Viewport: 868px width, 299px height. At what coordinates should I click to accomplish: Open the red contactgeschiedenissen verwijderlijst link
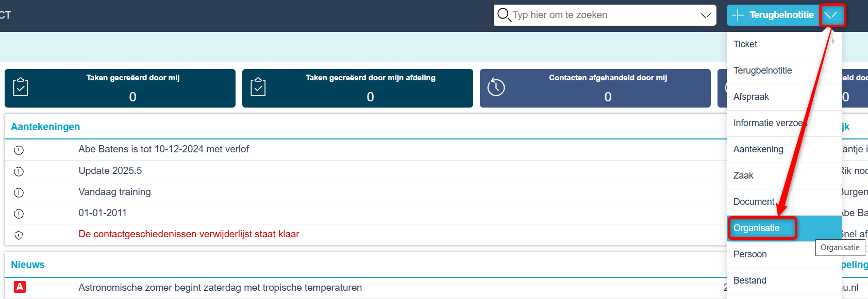189,234
